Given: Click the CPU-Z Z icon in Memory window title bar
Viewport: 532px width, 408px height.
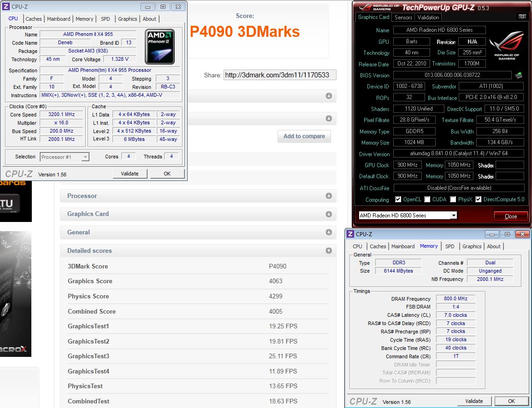Looking at the screenshot, I should (350, 234).
